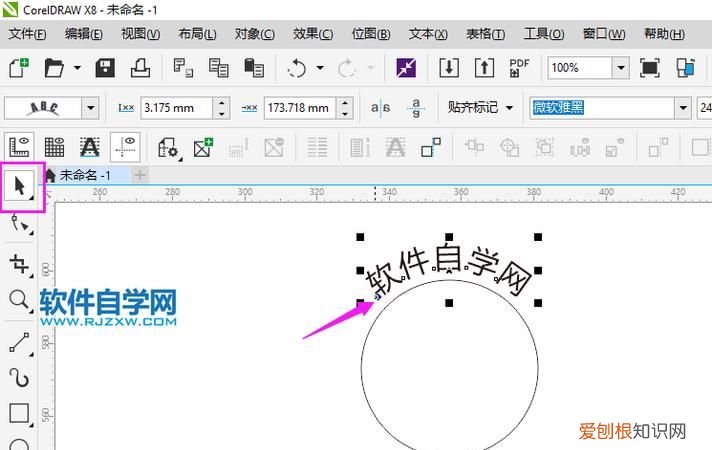Image resolution: width=712 pixels, height=450 pixels.
Task: Click the Open folder icon
Action: [54, 68]
